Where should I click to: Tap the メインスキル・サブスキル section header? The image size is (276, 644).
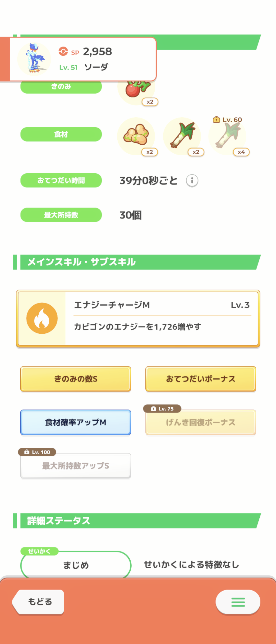137,262
